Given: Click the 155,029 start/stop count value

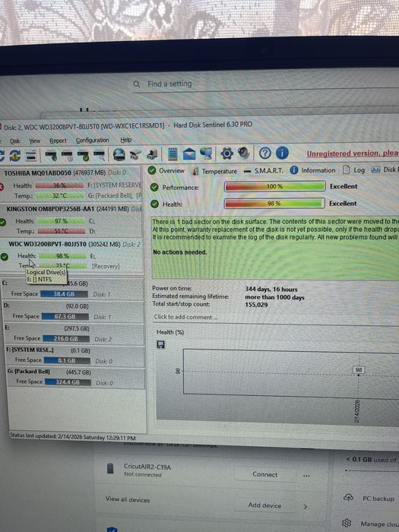Looking at the screenshot, I should [x=256, y=305].
